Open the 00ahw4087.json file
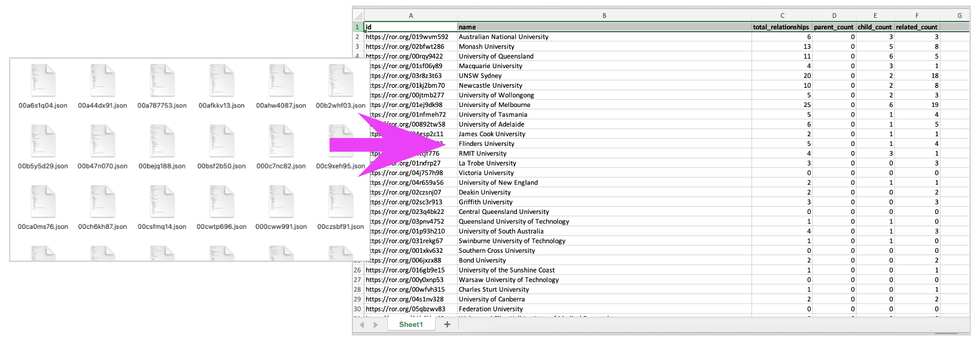The height and width of the screenshot is (343, 980). pos(281,81)
